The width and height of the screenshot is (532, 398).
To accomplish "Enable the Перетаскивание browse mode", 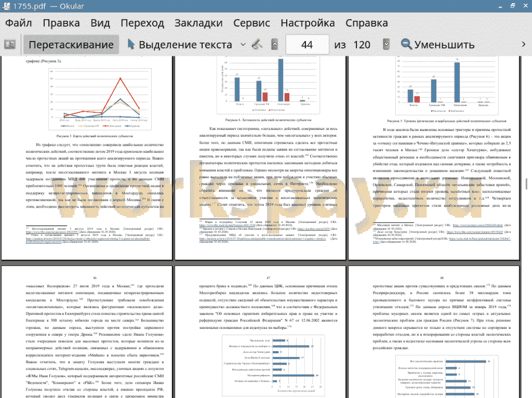I will click(71, 45).
